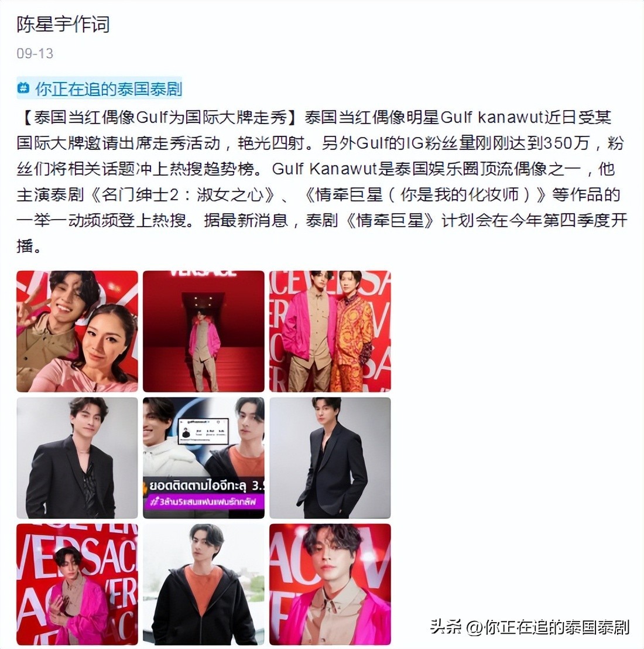Click the post headline 泰国当红偶像Gulf为国际大牌走秀

point(160,118)
